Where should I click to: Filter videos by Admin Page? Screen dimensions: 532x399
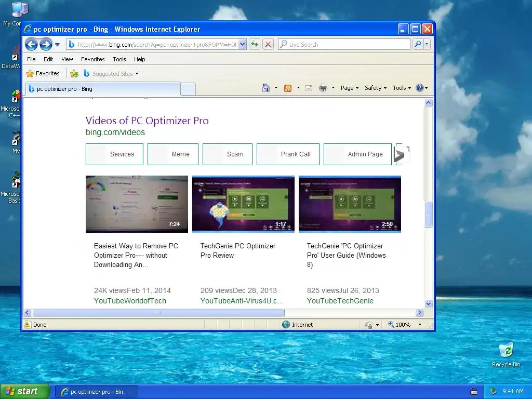point(357,154)
